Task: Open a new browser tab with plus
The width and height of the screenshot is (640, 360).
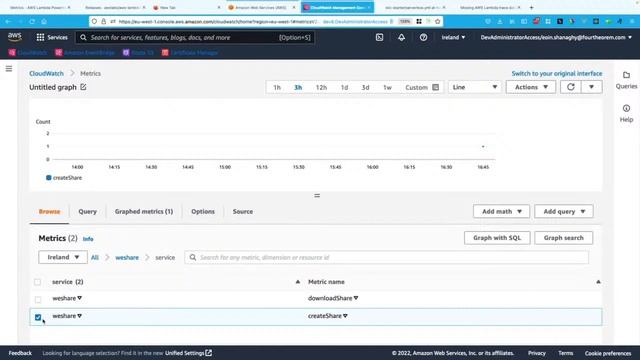Action: coord(531,7)
